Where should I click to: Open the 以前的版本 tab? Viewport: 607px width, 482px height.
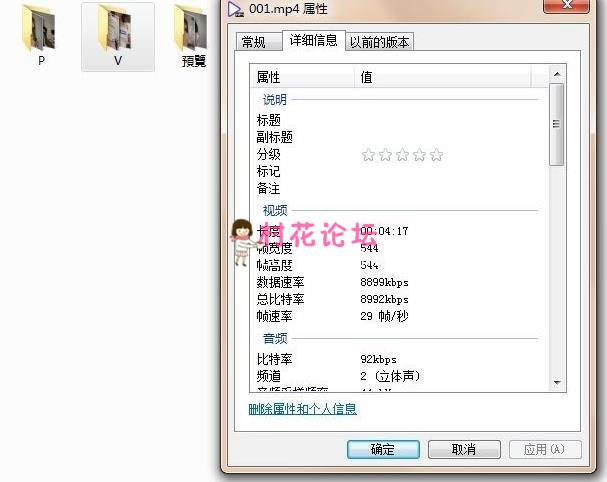tap(379, 42)
